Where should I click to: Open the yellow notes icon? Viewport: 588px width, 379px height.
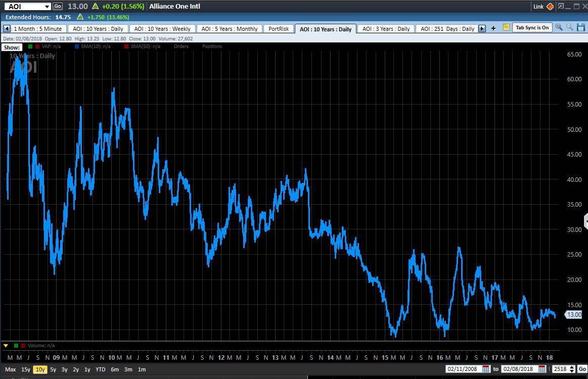pos(506,28)
